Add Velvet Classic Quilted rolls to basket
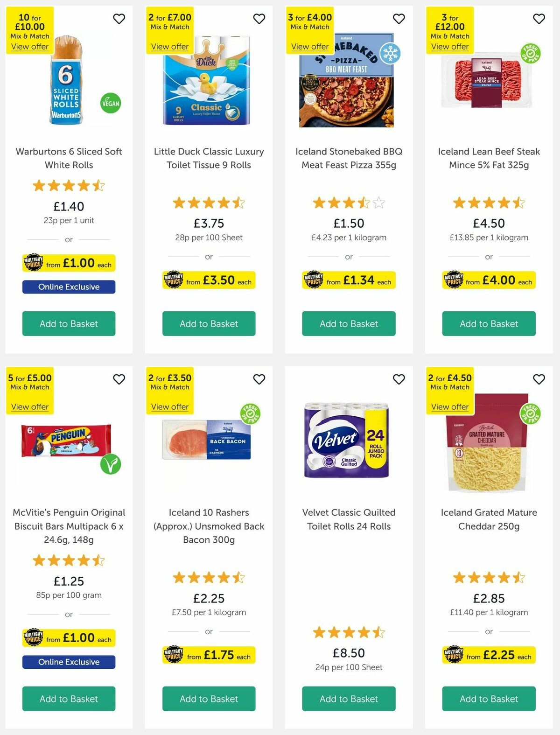This screenshot has height=735, width=560. tap(349, 699)
